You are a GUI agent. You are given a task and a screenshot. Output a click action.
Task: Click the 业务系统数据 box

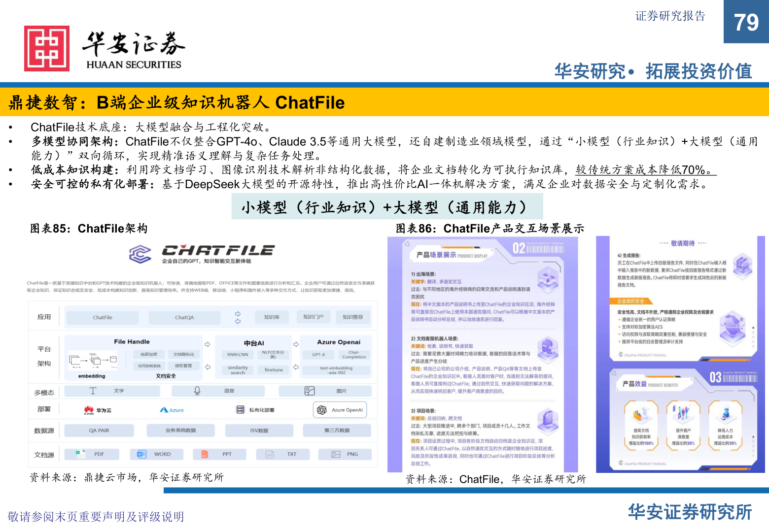pyautogui.click(x=181, y=431)
